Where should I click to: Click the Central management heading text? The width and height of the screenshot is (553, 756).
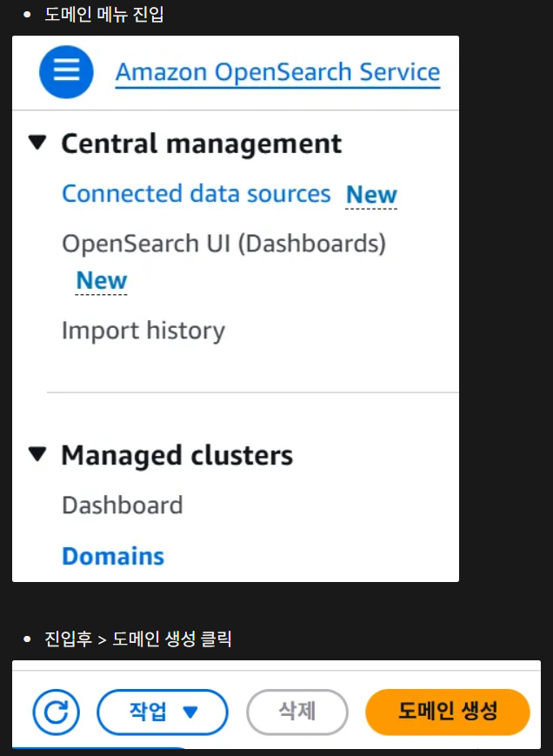[x=202, y=144]
